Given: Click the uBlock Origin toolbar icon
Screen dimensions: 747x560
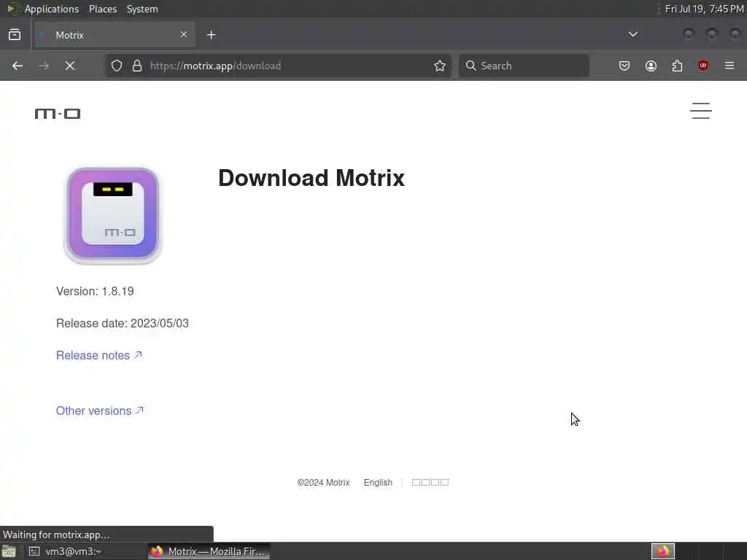Looking at the screenshot, I should tap(703, 66).
